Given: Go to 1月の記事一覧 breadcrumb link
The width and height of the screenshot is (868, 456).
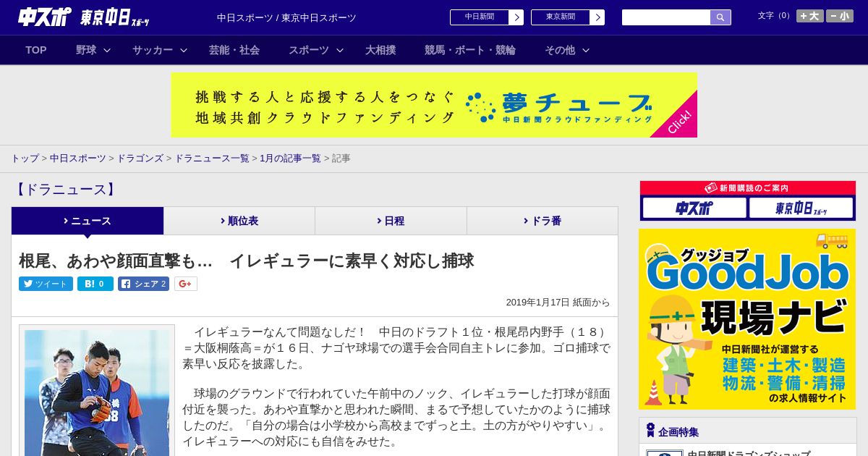Looking at the screenshot, I should pos(290,158).
